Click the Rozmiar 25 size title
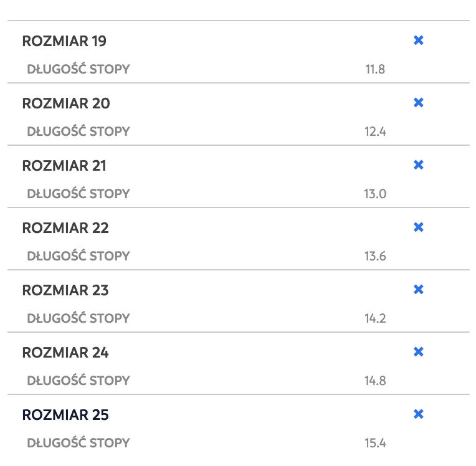The image size is (476, 466). click(x=65, y=415)
